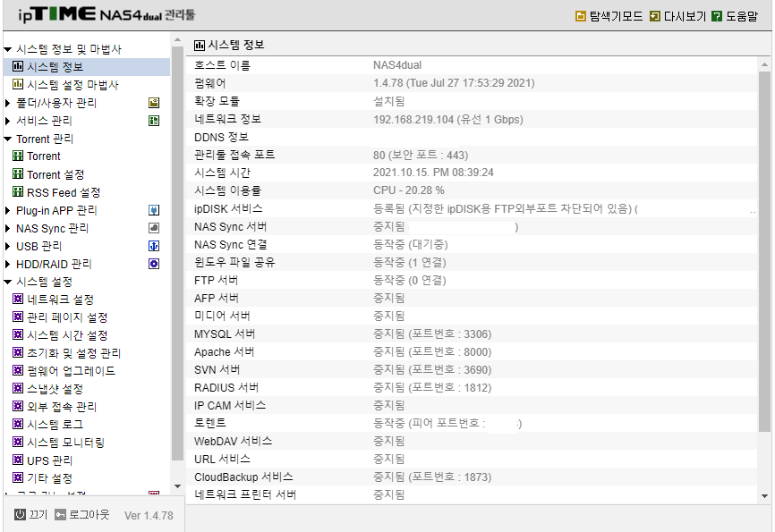This screenshot has width=775, height=532.
Task: Click the USB 관리 blue icon
Action: (x=154, y=246)
